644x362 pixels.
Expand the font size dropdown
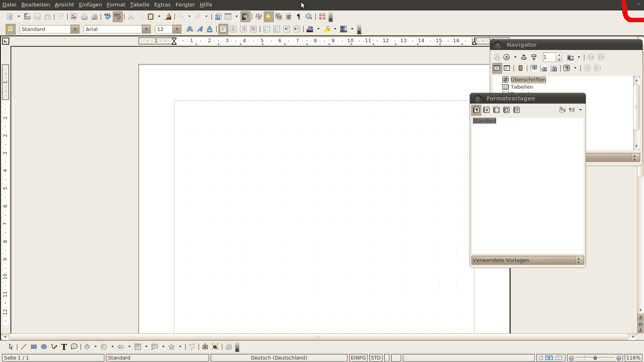click(176, 29)
